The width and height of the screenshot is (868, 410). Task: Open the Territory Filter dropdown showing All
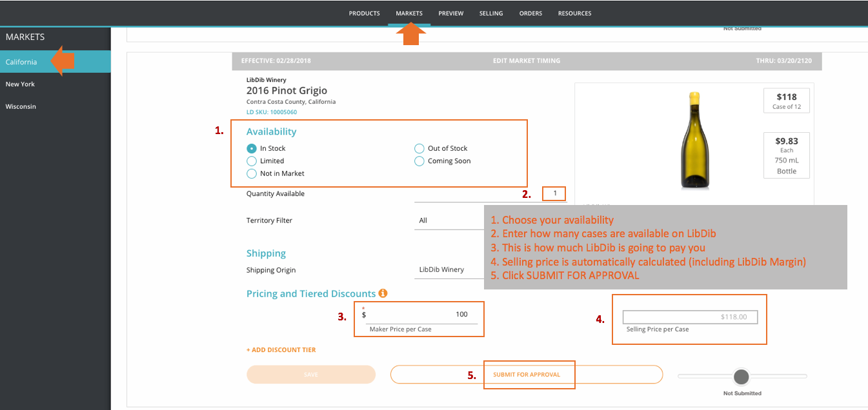(449, 220)
